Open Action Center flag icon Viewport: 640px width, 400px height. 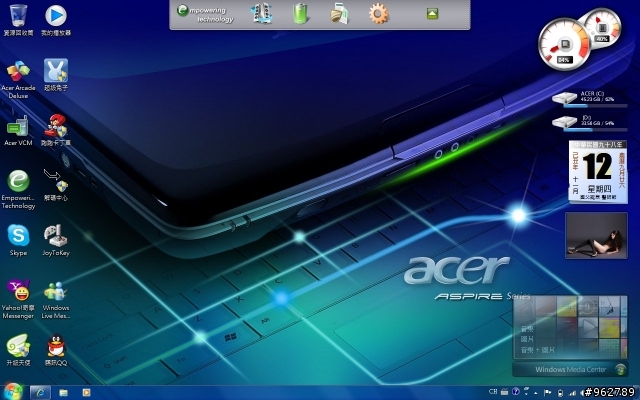point(547,392)
